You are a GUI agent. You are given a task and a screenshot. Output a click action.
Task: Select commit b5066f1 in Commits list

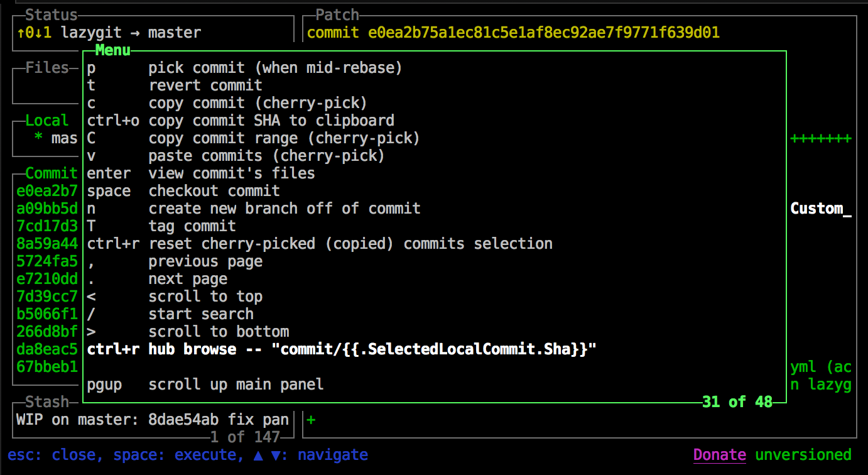[x=48, y=314]
